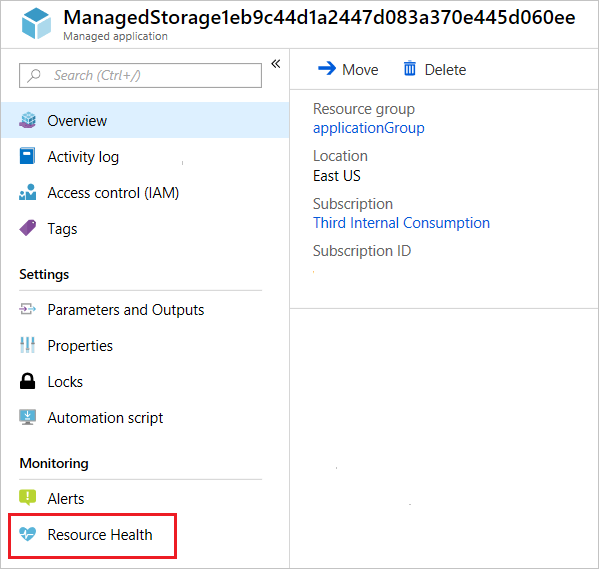Open the applicationGroup resource group link

[x=369, y=128]
